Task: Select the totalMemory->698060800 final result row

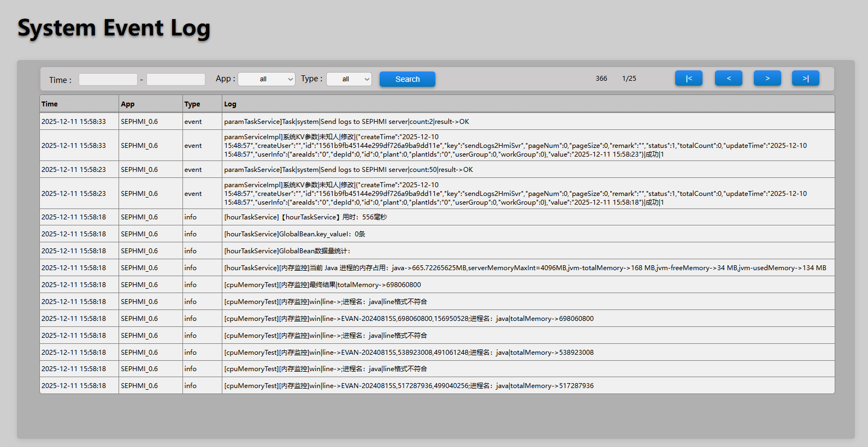Action: (x=322, y=285)
